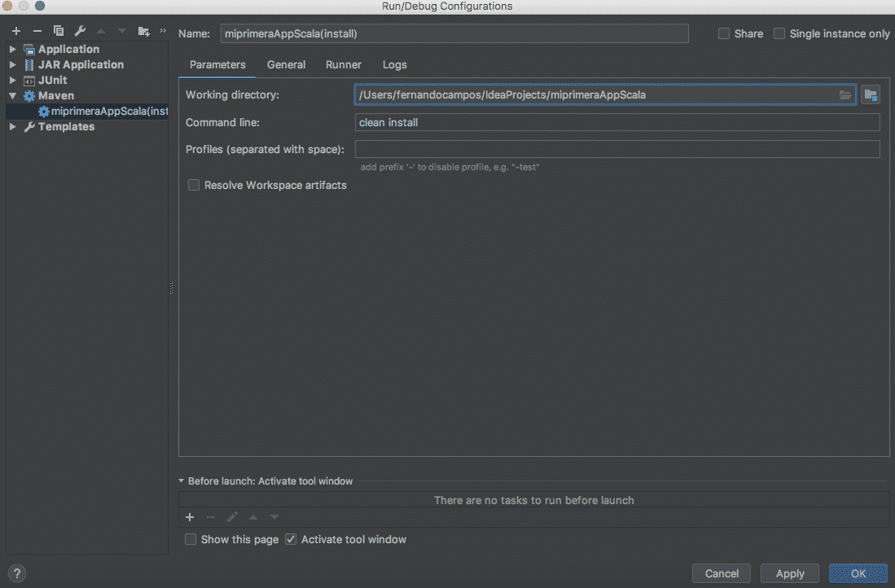Screen dimensions: 895x588
Task: Move before-launch task up arrow
Action: [x=253, y=517]
